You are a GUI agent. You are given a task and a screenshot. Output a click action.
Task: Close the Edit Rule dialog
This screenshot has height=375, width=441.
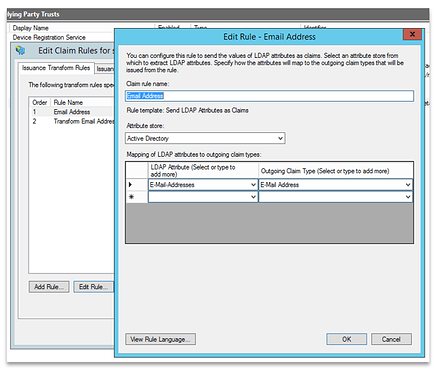pos(412,34)
